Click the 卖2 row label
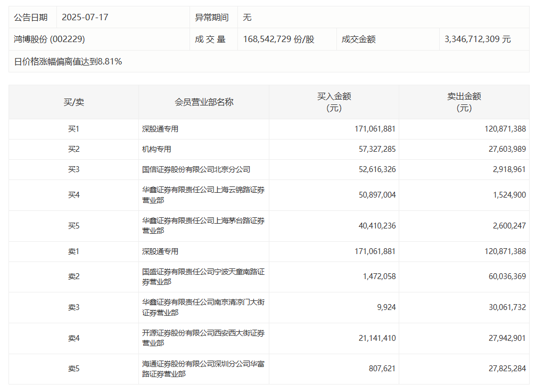Viewport: 535px width, 392px height. (x=73, y=276)
